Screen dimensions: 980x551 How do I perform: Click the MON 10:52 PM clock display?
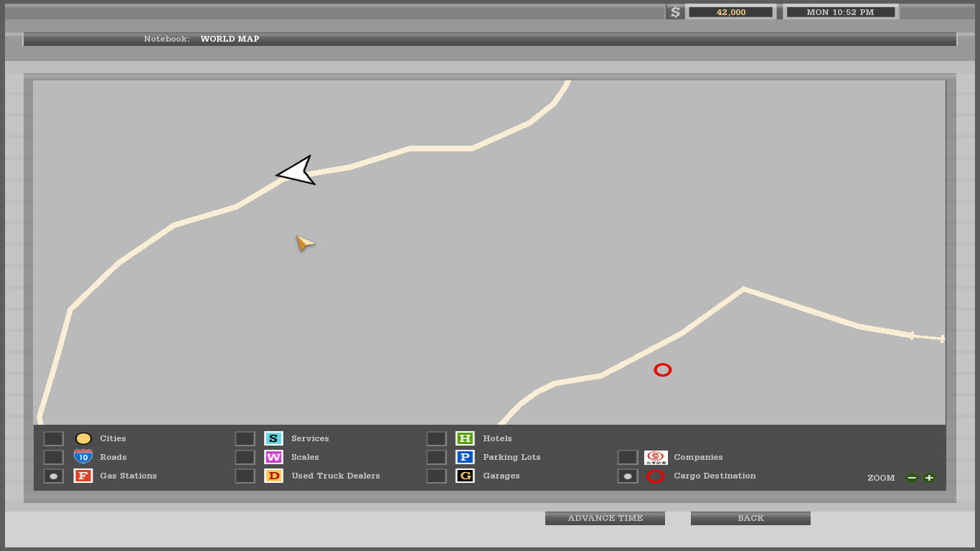[x=840, y=12]
